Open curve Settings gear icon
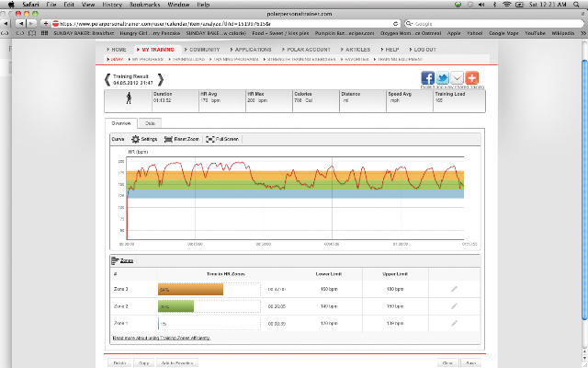The height and width of the screenshot is (368, 588). pos(135,139)
